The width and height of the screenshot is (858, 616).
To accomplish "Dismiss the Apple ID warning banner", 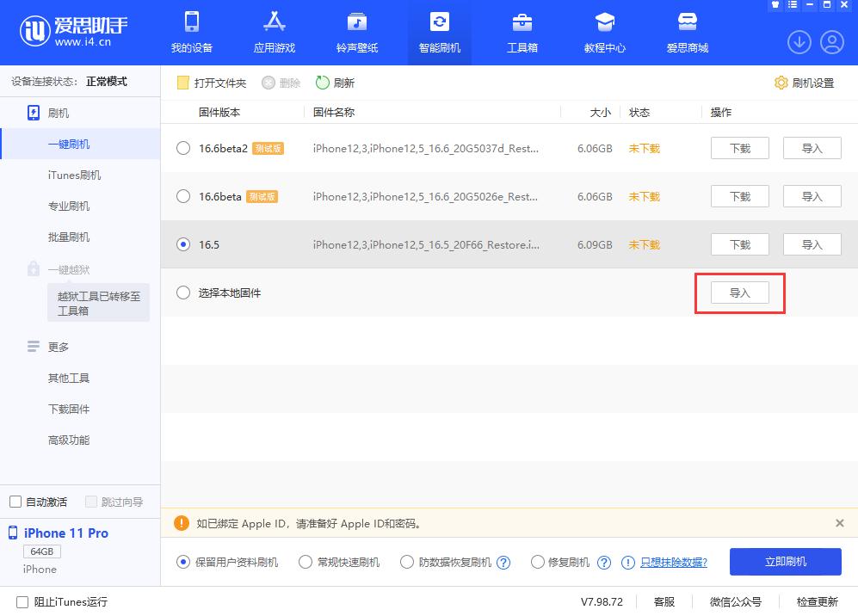I will coord(839,523).
